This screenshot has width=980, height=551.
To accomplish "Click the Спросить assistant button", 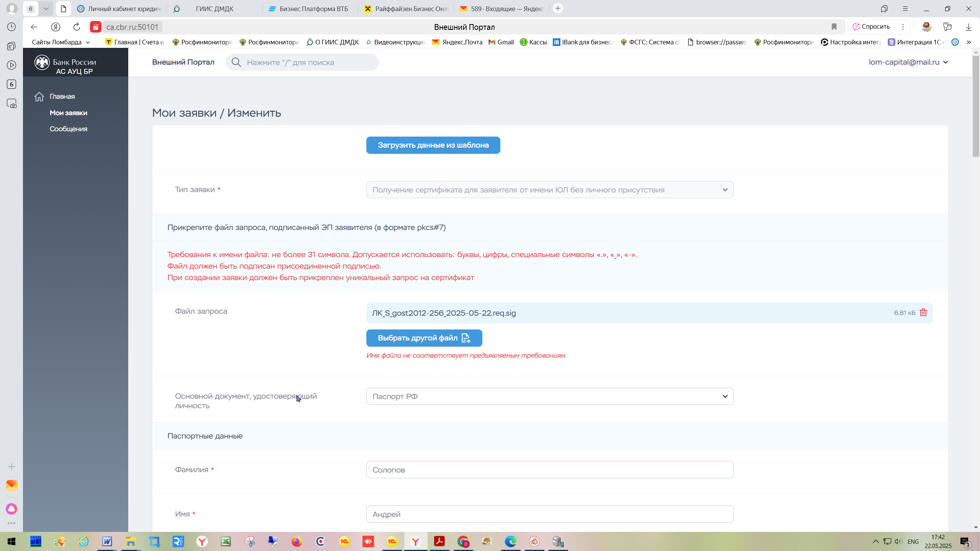I will (x=871, y=27).
